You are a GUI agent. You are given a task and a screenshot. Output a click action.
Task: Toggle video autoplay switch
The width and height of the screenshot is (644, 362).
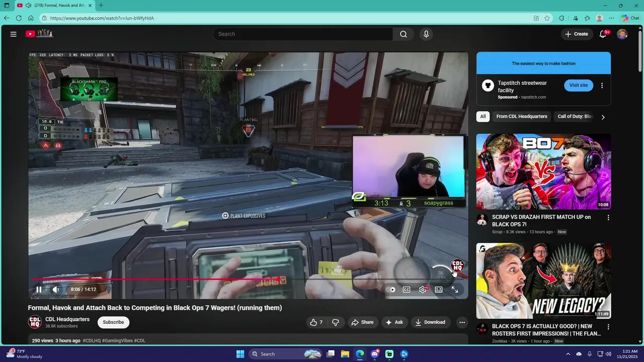coord(392,290)
